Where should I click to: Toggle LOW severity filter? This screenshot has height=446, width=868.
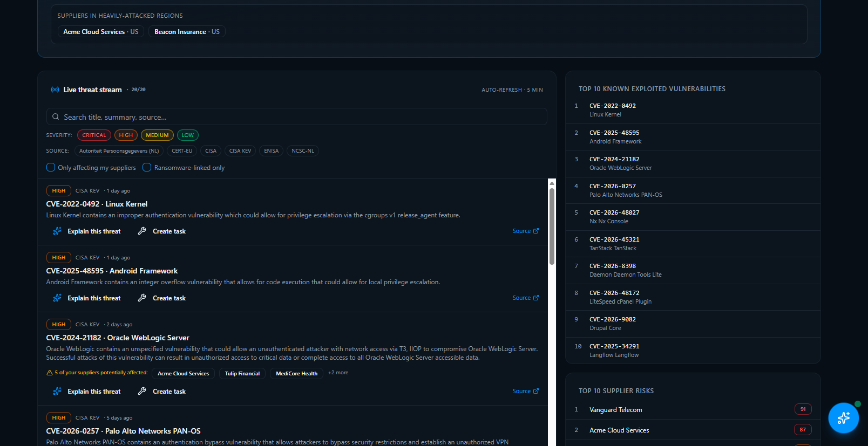coord(188,135)
